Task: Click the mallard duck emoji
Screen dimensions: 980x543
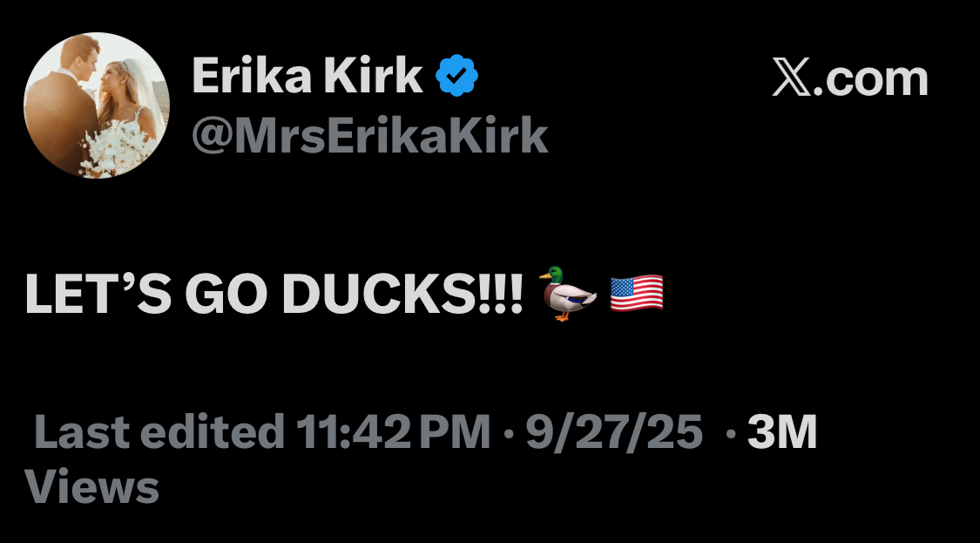Action: [569, 295]
